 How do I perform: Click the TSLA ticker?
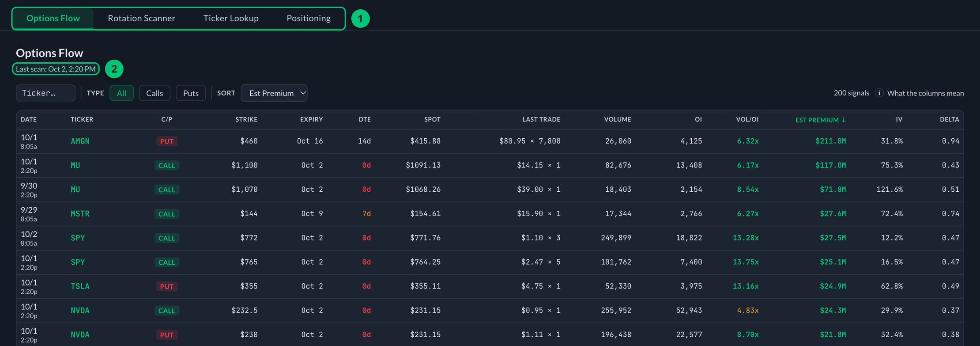click(x=80, y=286)
